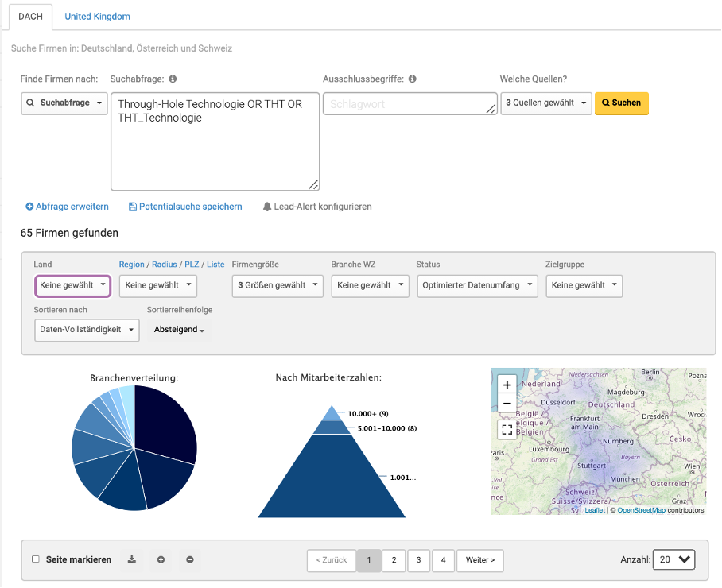Viewport: 722px width, 588px height.
Task: Click the Abfrage erweitern link
Action: click(72, 207)
